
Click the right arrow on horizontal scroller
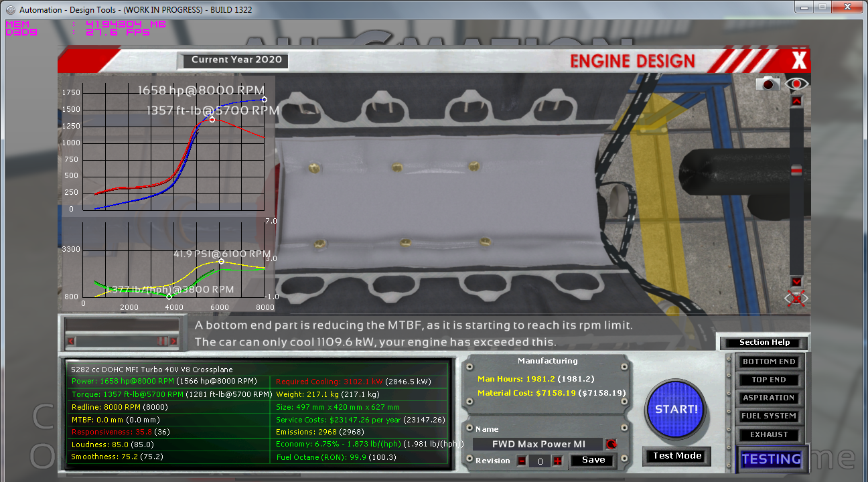click(174, 341)
